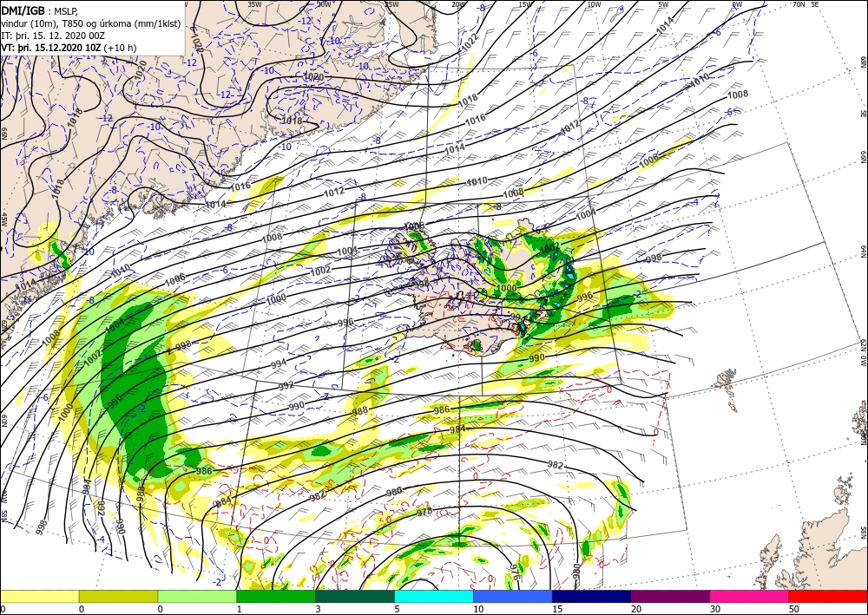Choose the bright blue 10–15 mm legend swatch
This screenshot has height=615, width=868.
pos(513,596)
